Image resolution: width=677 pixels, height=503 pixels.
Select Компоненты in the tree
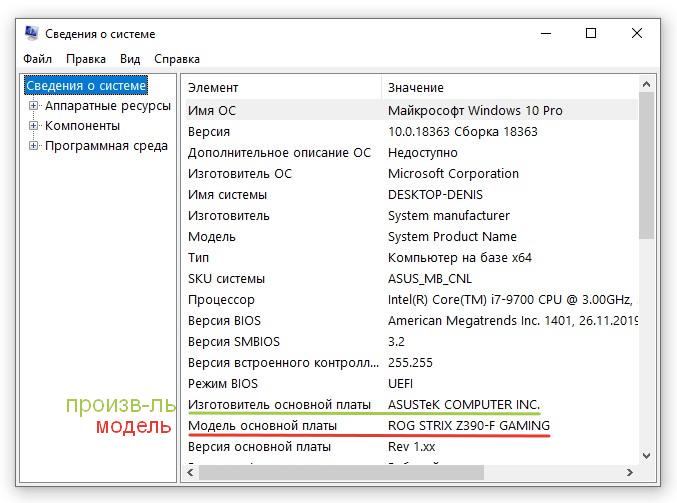(x=82, y=126)
